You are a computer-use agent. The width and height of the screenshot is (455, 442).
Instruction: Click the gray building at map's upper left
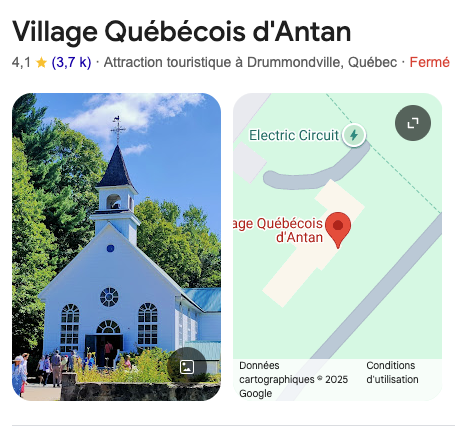click(x=248, y=162)
